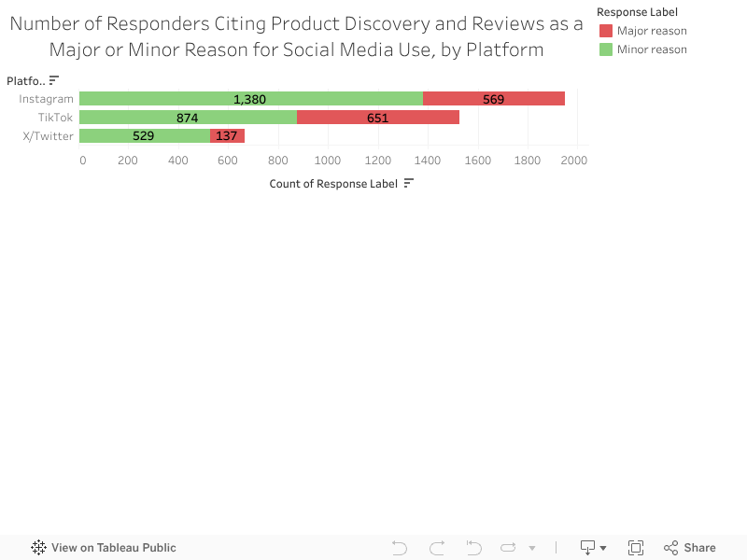Click the Share button
Image resolution: width=747 pixels, height=560 pixels.
690,548
